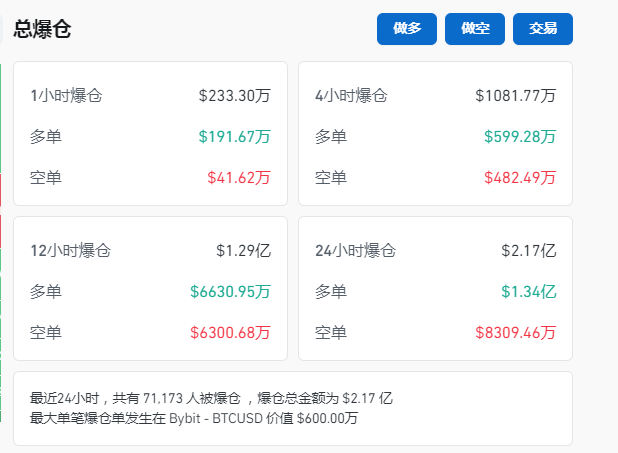Select the 空单 label in 4小时爆仓 card
The image size is (618, 453).
[331, 177]
